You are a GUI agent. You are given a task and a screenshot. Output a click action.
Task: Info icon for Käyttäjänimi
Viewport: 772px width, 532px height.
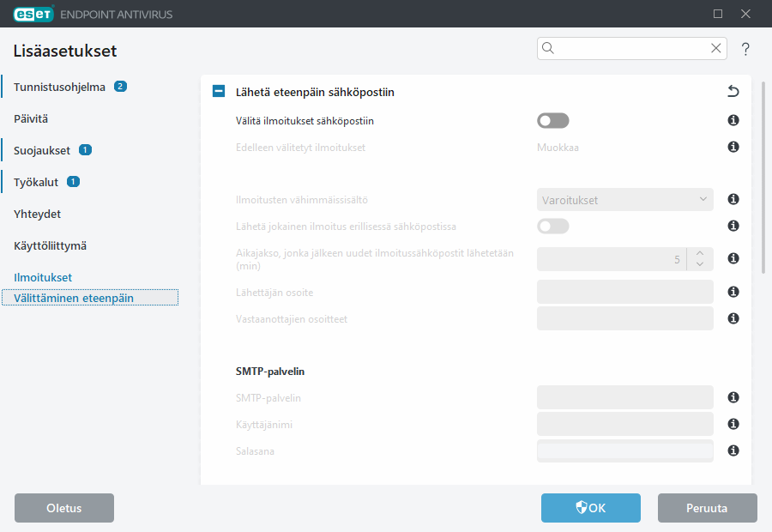[733, 424]
